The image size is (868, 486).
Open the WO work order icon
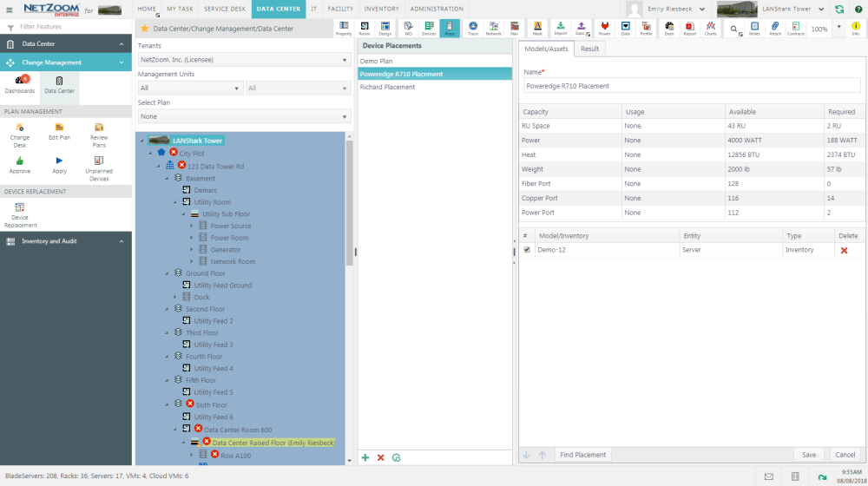(408, 29)
